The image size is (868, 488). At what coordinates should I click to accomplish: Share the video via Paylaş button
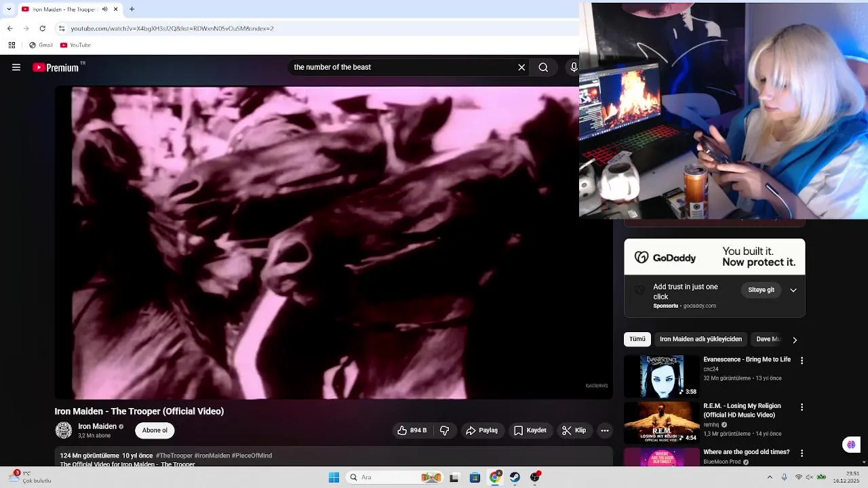482,430
